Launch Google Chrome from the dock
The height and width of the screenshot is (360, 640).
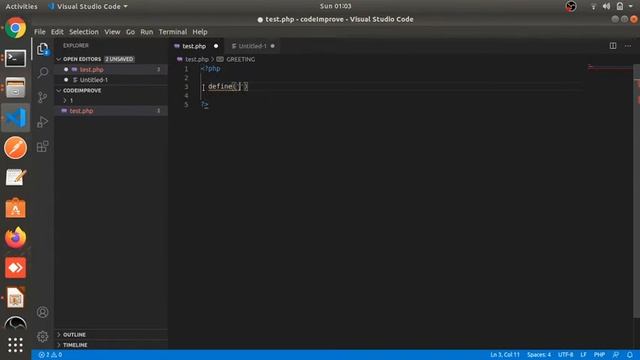[x=16, y=28]
